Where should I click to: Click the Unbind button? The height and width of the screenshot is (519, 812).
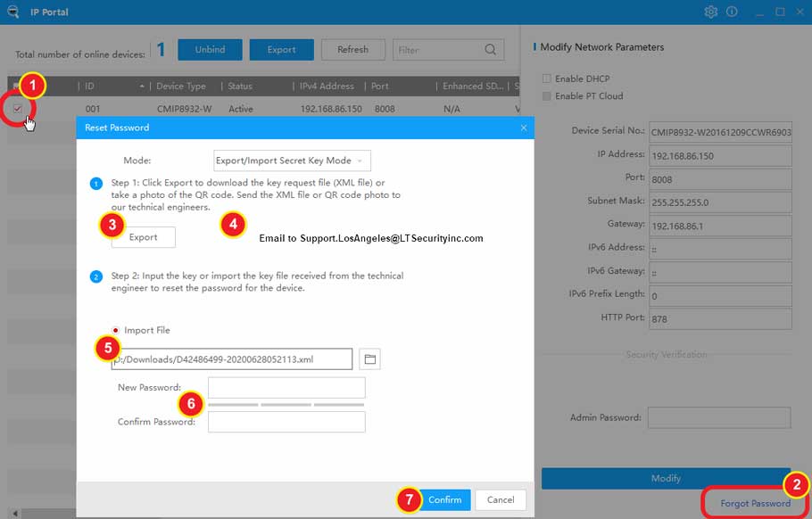210,50
